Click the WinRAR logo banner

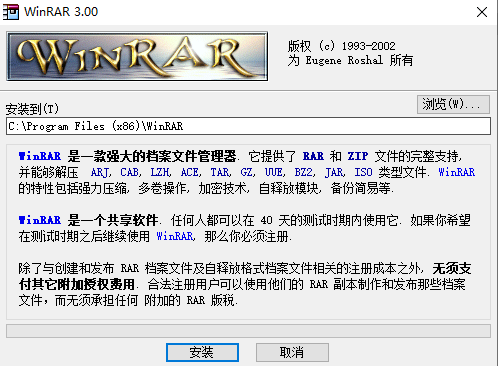(137, 56)
